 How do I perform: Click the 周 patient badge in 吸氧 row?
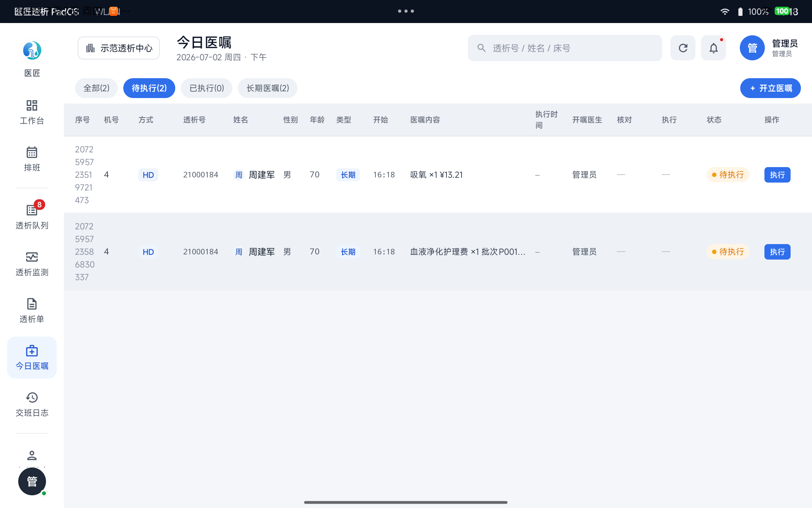click(x=239, y=175)
